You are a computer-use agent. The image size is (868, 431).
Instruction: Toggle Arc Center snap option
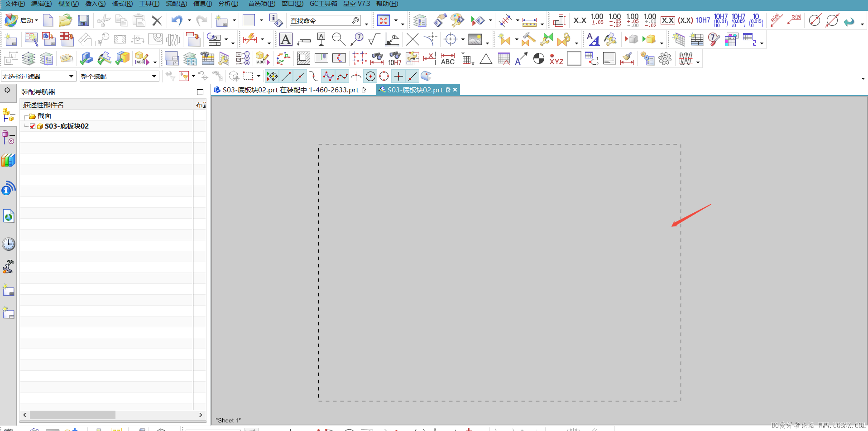pyautogui.click(x=370, y=76)
